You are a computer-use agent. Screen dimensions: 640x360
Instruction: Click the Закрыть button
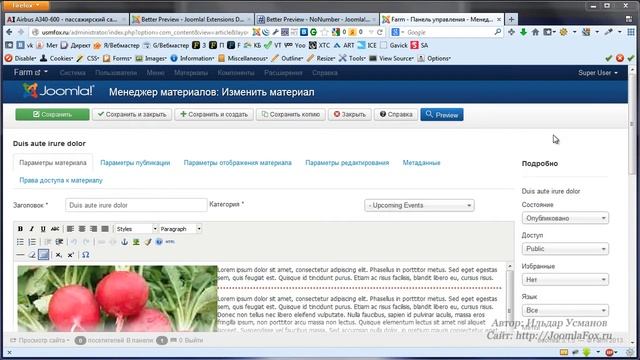[349, 114]
